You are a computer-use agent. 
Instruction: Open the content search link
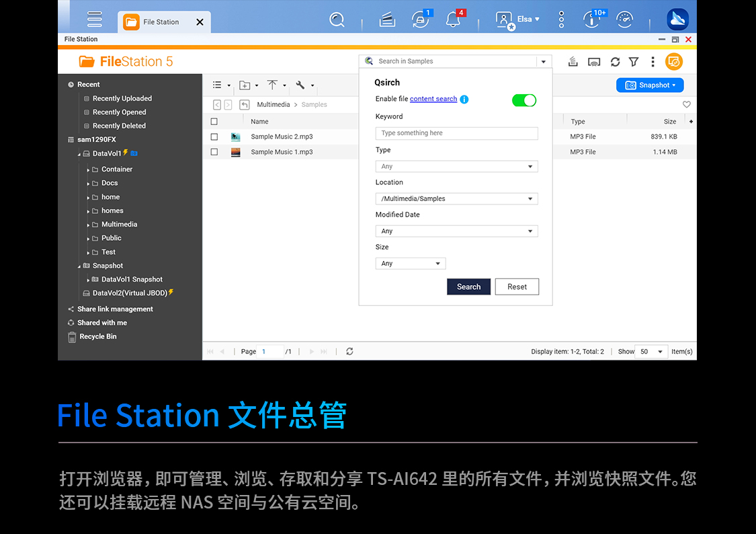[433, 99]
